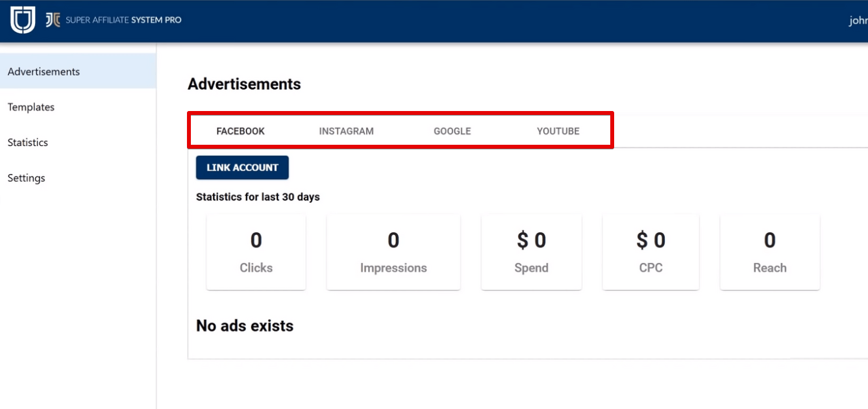
Task: Click the CPC statistic card
Action: pyautogui.click(x=651, y=252)
